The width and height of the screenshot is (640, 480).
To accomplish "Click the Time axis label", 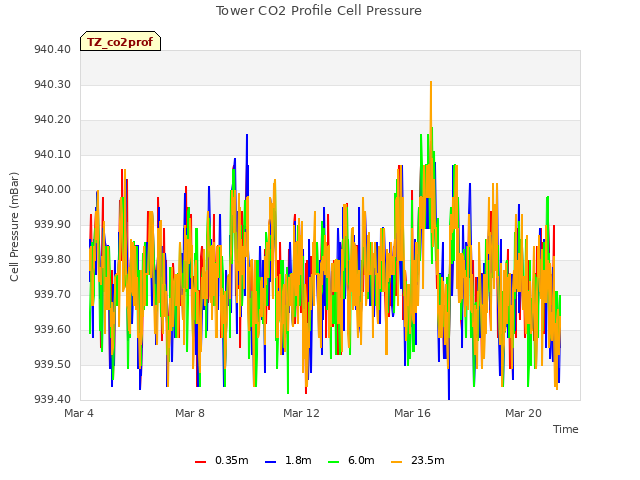I will 566,429.
